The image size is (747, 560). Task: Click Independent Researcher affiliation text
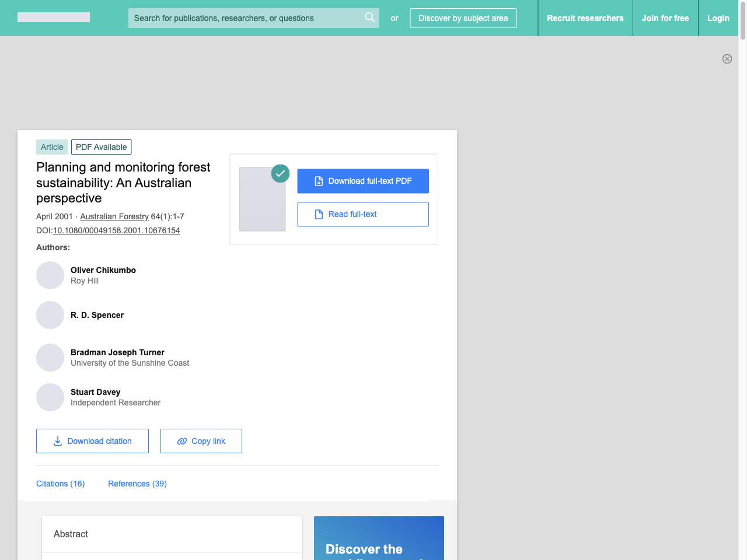(x=116, y=402)
